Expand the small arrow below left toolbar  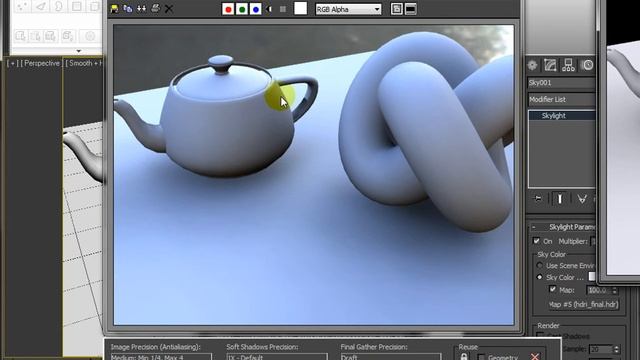click(78, 51)
